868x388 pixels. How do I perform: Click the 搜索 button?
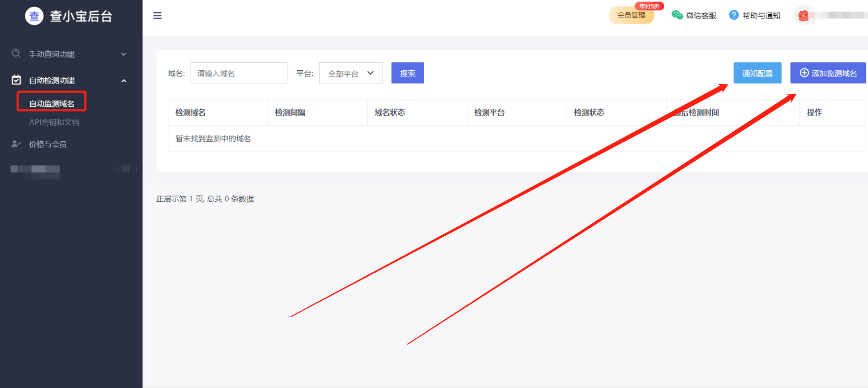pyautogui.click(x=408, y=73)
